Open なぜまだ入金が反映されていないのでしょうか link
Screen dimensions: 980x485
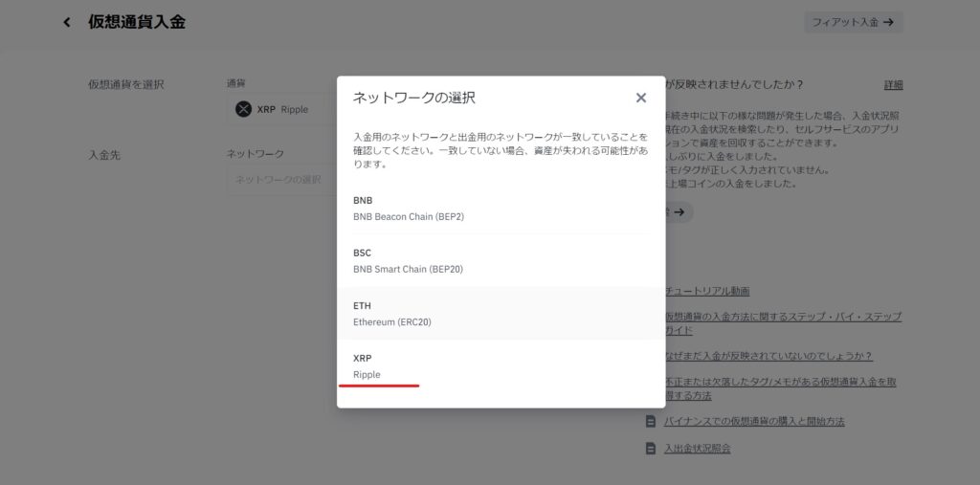point(768,356)
